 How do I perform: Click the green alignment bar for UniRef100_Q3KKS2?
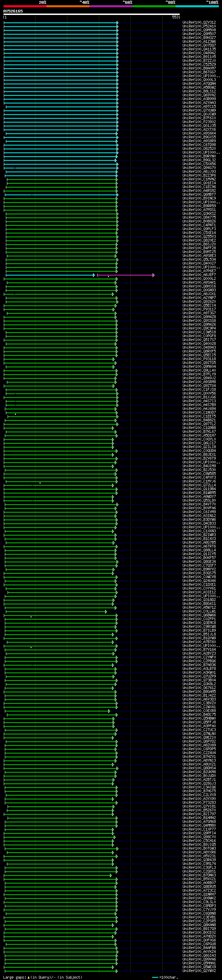(62, 213)
